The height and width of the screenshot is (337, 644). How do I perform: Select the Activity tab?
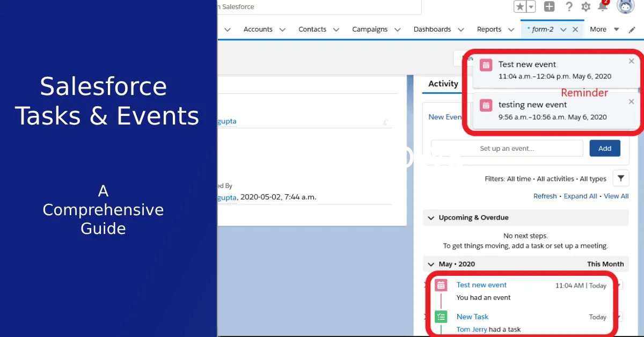pyautogui.click(x=443, y=84)
